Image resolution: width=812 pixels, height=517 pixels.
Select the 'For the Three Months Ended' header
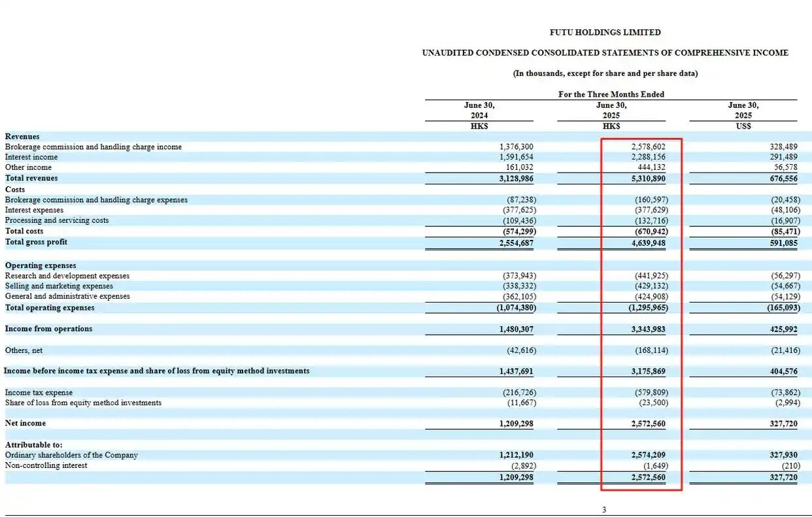coord(611,94)
